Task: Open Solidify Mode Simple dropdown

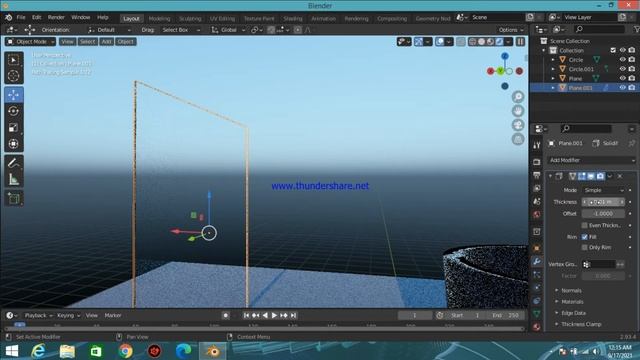Action: coord(603,190)
